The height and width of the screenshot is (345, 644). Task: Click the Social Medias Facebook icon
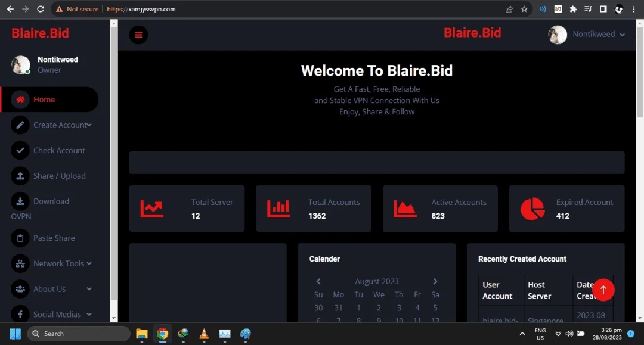tap(20, 314)
